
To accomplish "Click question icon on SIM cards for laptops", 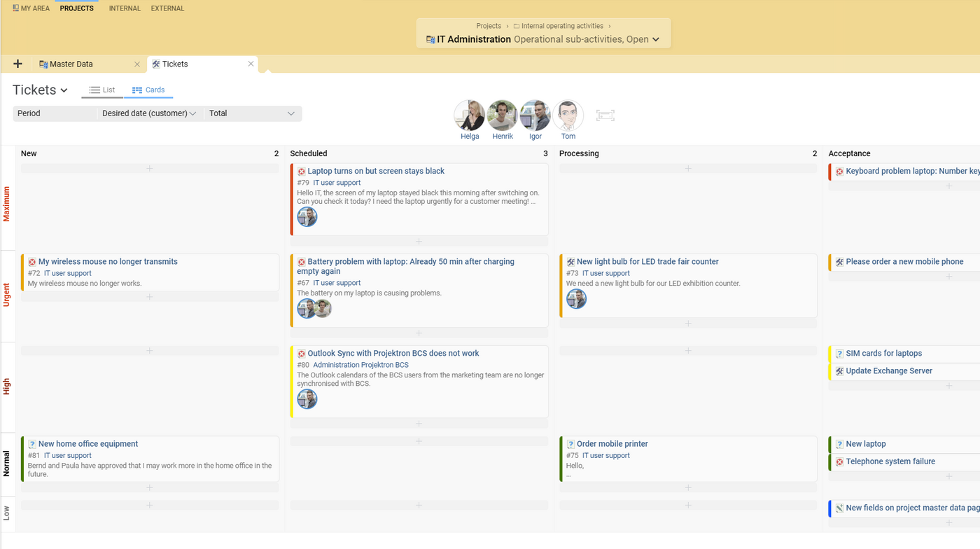I will 839,354.
